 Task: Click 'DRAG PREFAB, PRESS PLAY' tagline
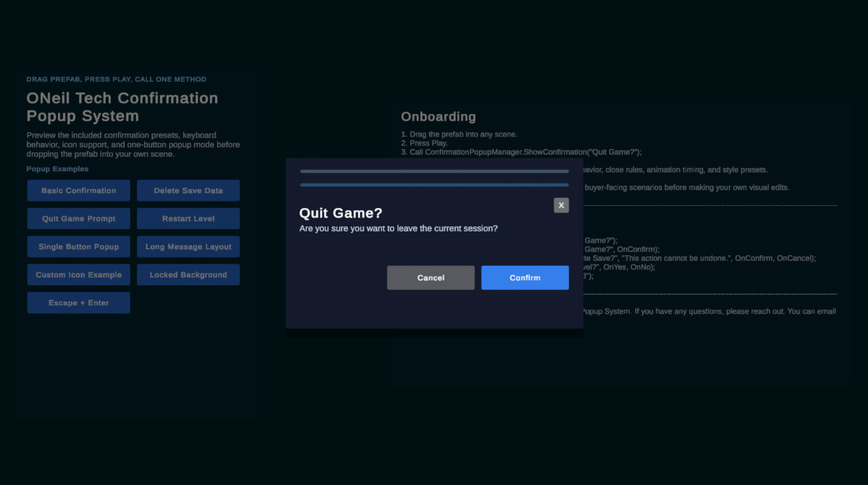click(116, 80)
